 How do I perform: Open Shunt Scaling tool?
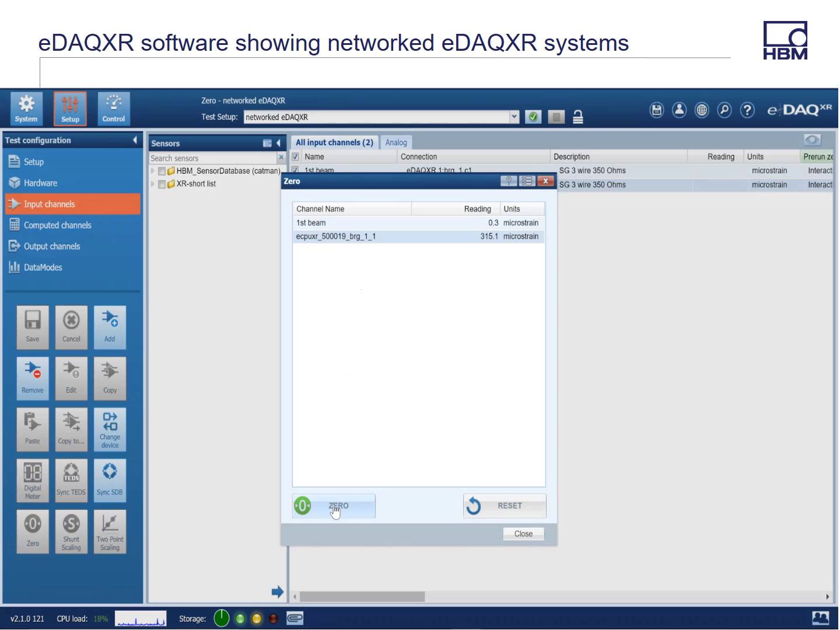coord(71,531)
